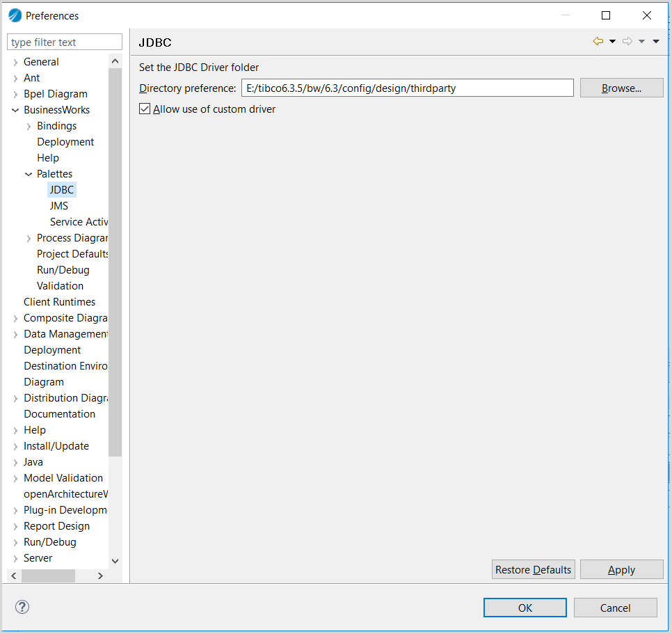Click the Apply button
672x634 pixels.
(x=621, y=569)
